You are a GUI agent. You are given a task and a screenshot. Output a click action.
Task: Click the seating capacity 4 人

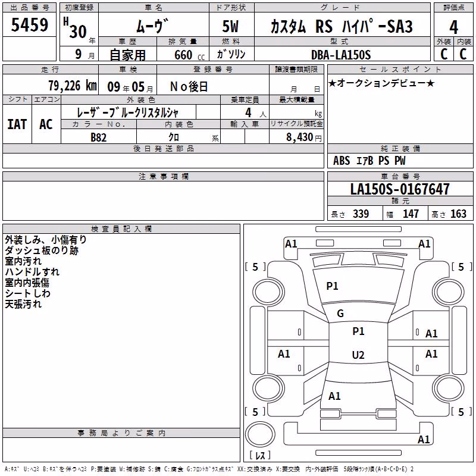[x=256, y=113]
